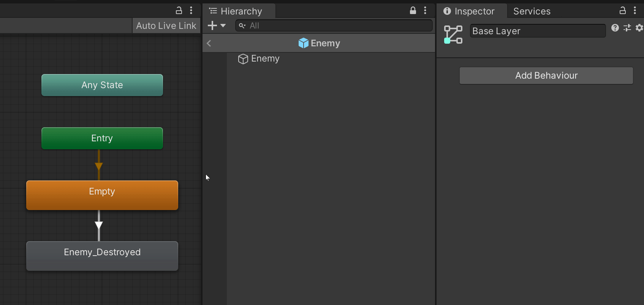Click the Hierarchy plus create button

pyautogui.click(x=212, y=25)
